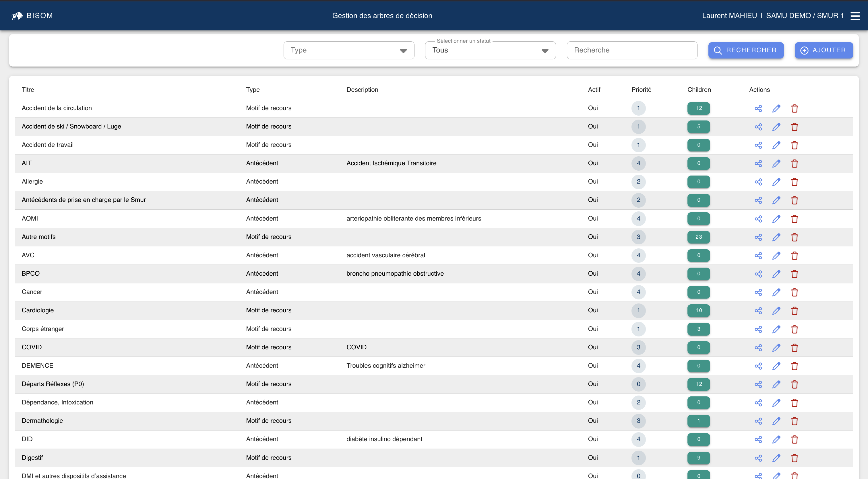
Task: Expand the Type dropdown filter
Action: [349, 50]
